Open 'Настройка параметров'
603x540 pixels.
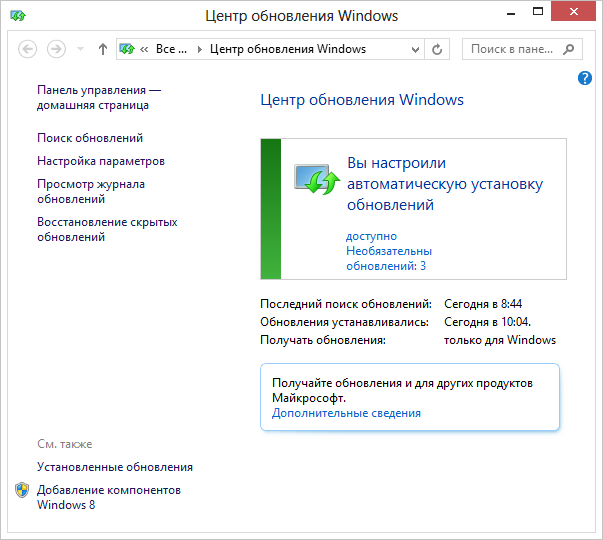(101, 161)
